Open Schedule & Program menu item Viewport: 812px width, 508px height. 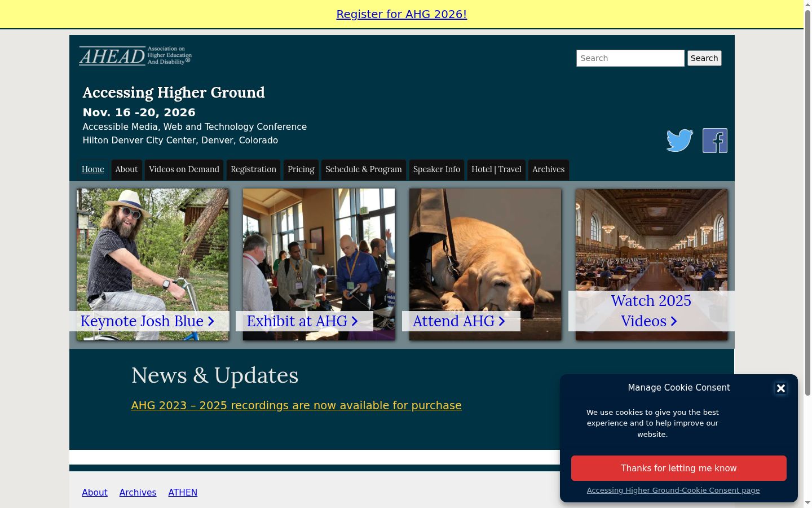(364, 169)
